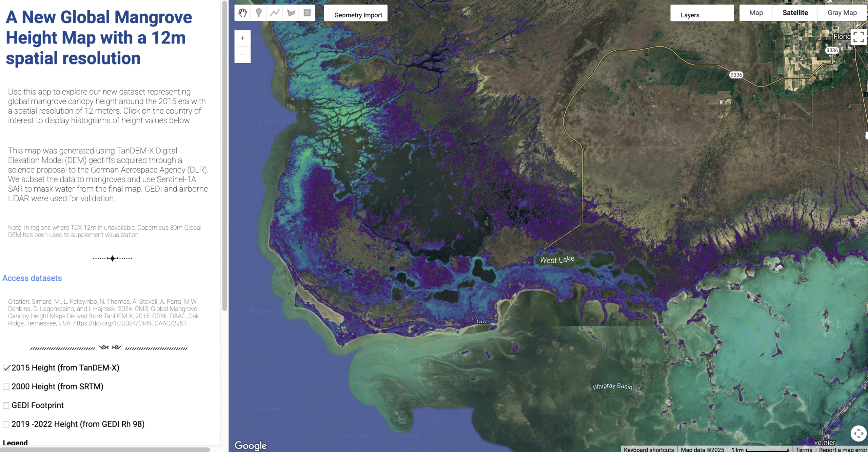This screenshot has height=452, width=868.
Task: Select the draw line tool
Action: pos(275,13)
